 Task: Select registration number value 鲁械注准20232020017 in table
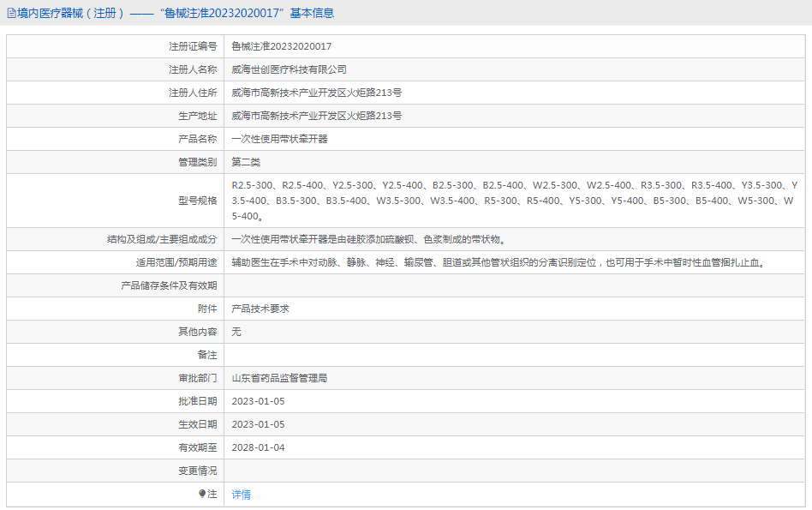tap(281, 46)
